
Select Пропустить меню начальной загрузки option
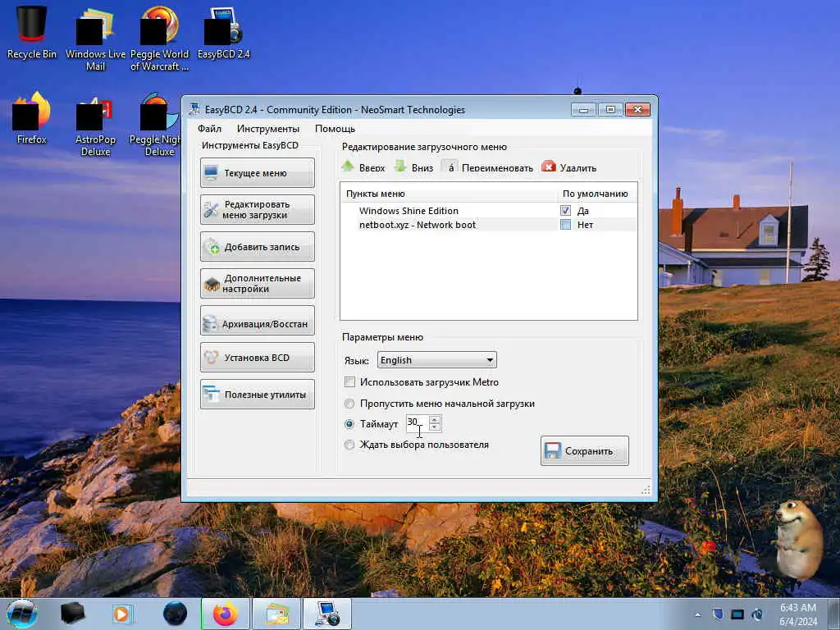pos(349,404)
